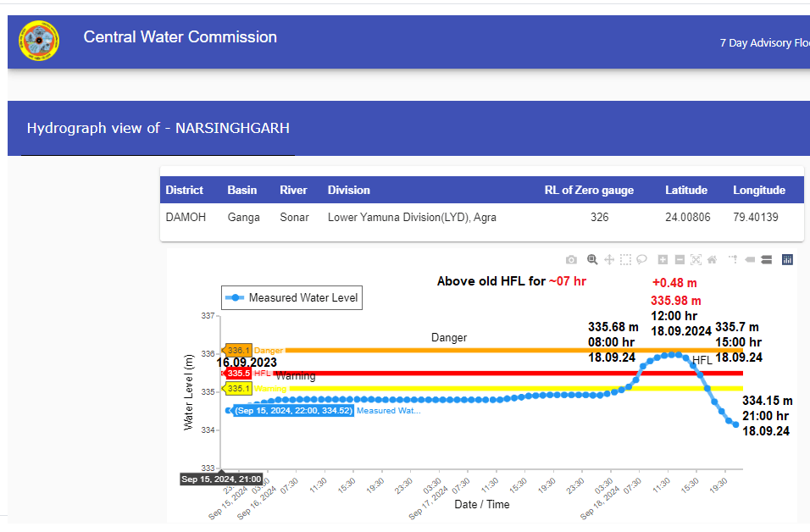Click the Zoom In plus icon
Screen dimensions: 810x532
point(663,259)
